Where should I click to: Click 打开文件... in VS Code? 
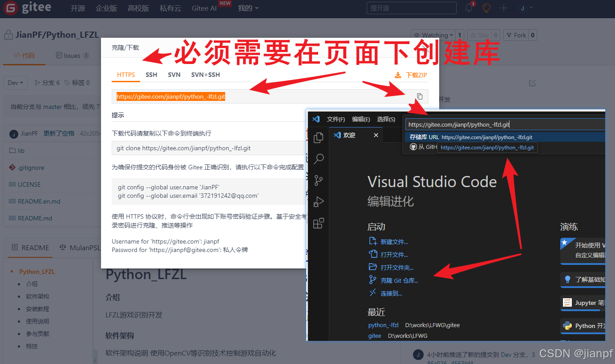(x=388, y=255)
